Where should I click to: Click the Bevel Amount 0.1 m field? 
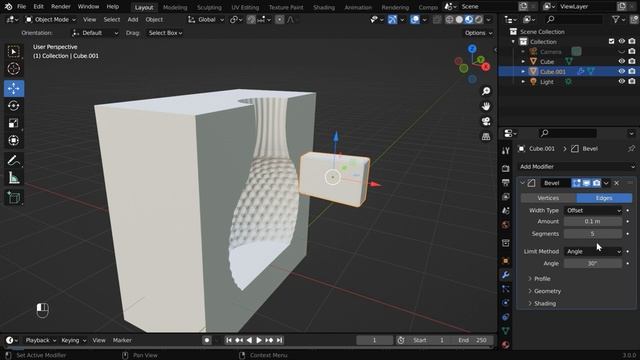point(593,221)
